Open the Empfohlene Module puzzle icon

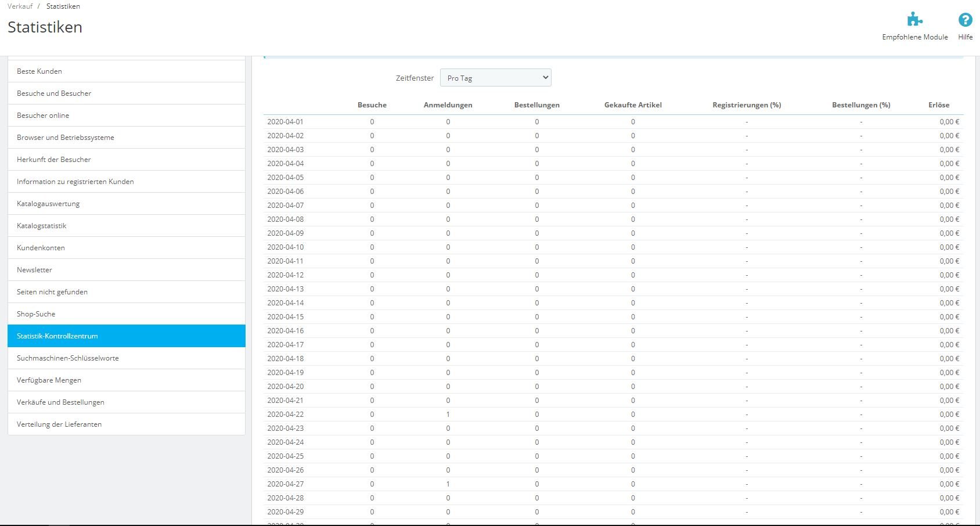coord(915,20)
